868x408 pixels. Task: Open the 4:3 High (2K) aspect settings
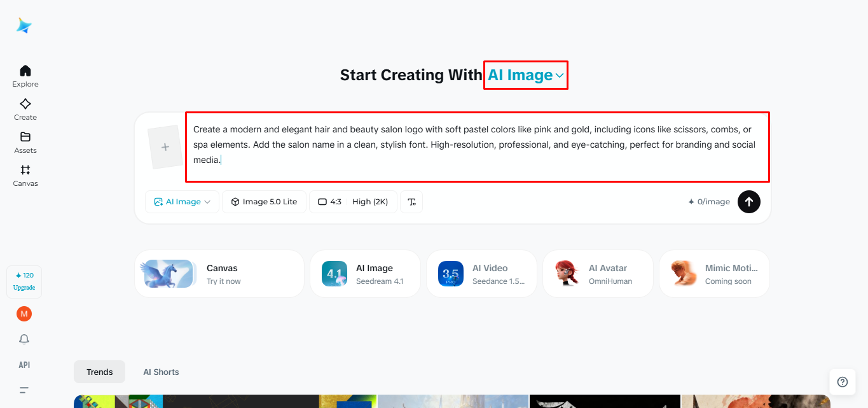tap(353, 202)
